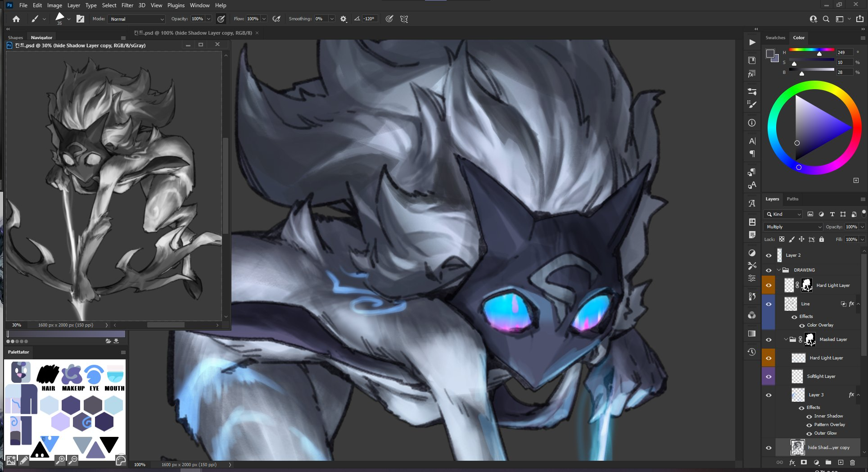Viewport: 868px width, 472px height.
Task: Open the workspace switcher icon
Action: [x=840, y=19]
